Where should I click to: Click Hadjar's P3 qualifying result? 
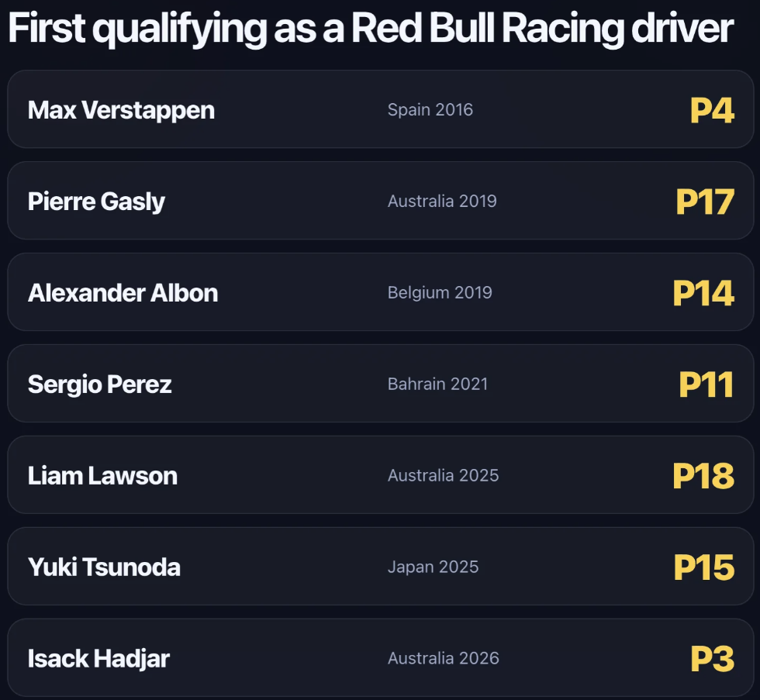[712, 659]
